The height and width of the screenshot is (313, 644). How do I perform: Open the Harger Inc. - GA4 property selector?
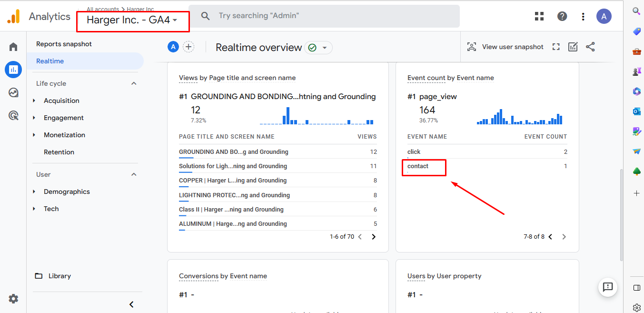[x=132, y=20]
